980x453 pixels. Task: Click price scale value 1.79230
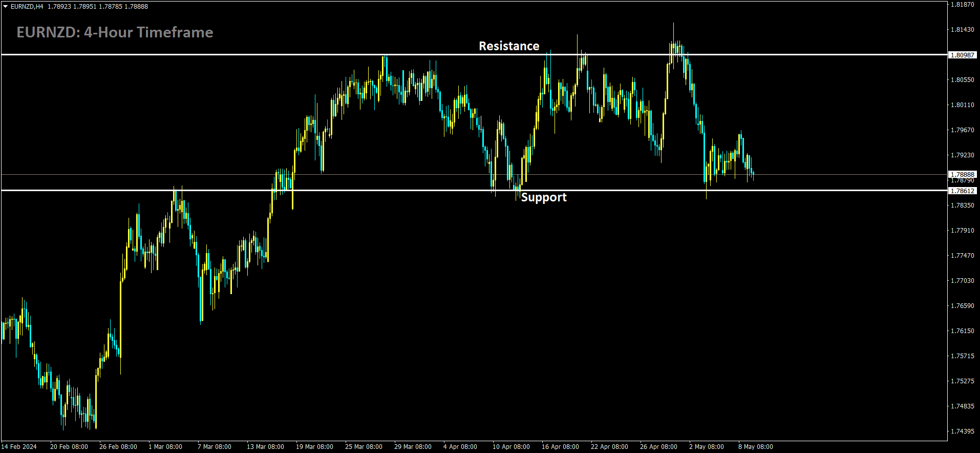[x=963, y=155]
